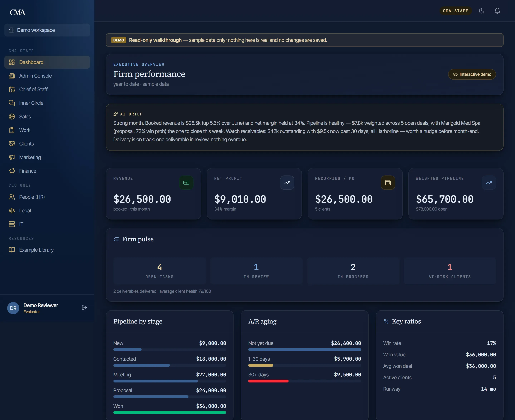Click the DEMO badge in banner

tap(119, 40)
